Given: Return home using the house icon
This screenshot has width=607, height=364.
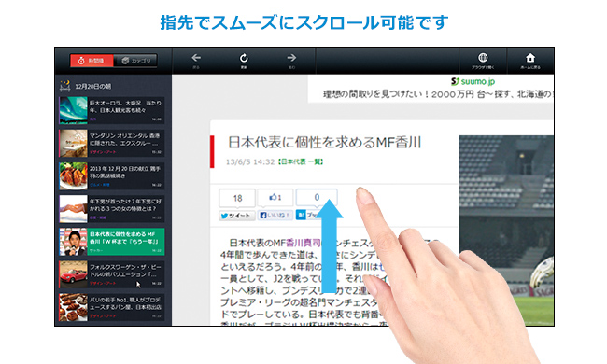Looking at the screenshot, I should pos(530,61).
